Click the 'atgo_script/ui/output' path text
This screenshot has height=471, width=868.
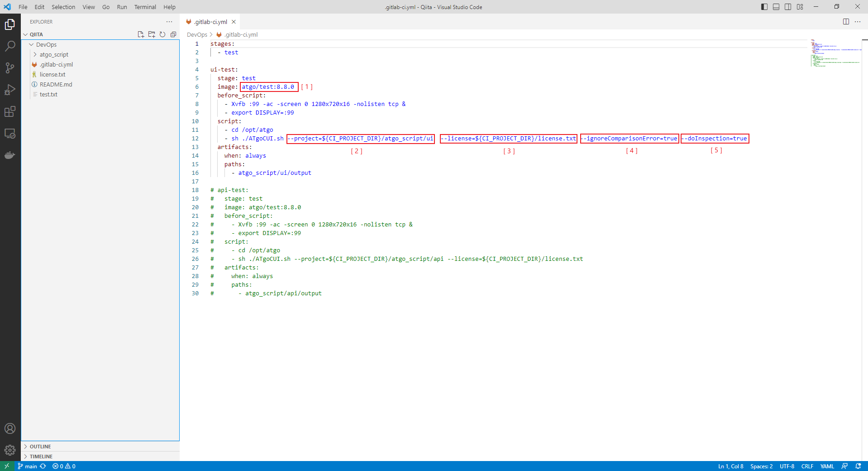pos(275,173)
